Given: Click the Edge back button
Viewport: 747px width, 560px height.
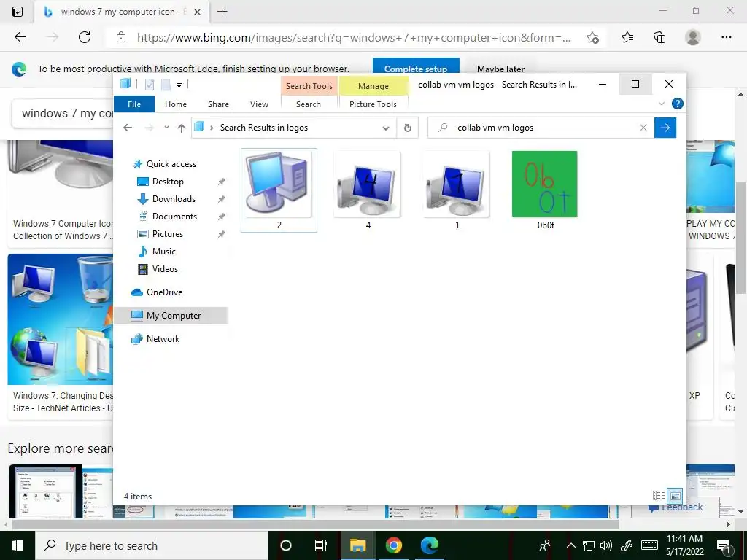Looking at the screenshot, I should (20, 37).
